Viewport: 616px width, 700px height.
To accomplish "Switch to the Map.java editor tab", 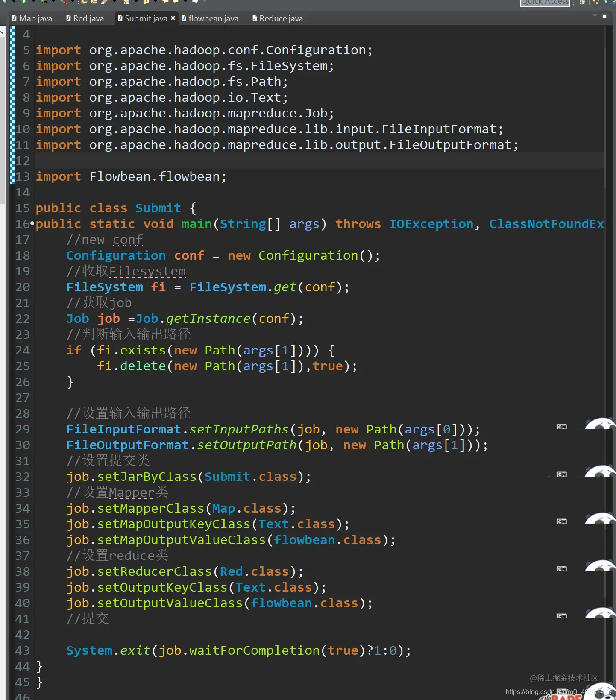I will click(x=32, y=18).
